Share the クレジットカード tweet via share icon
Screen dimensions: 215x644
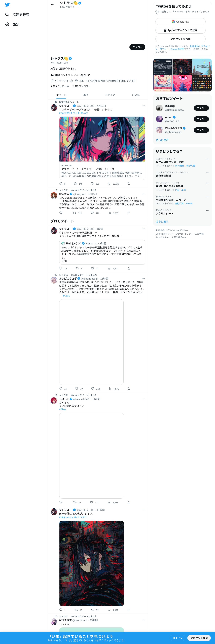point(129,268)
